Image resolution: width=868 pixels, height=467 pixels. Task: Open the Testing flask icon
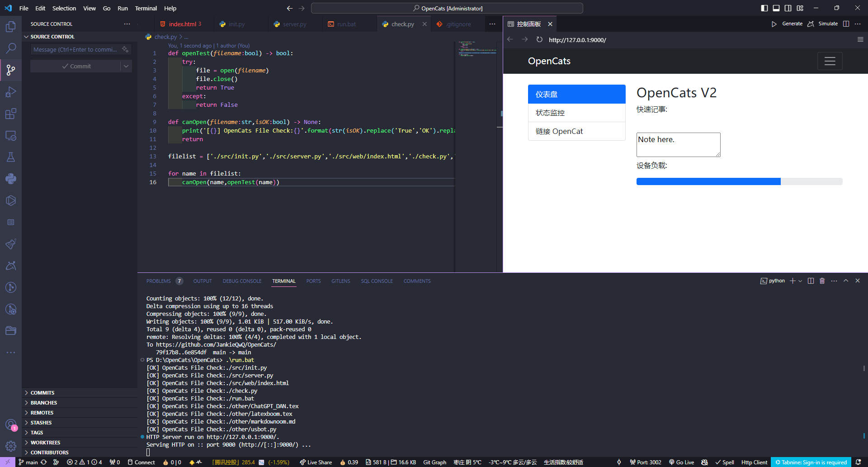coord(11,157)
